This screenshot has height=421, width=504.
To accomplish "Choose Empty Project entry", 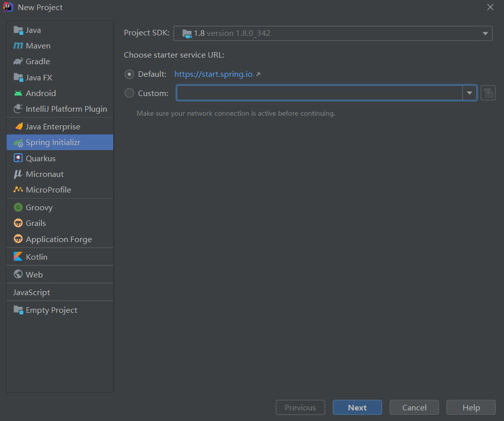I will click(x=60, y=310).
